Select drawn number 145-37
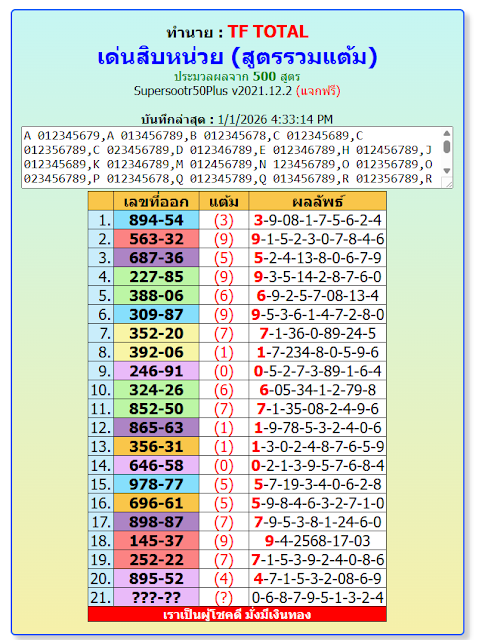The image size is (482, 640). coord(156,541)
